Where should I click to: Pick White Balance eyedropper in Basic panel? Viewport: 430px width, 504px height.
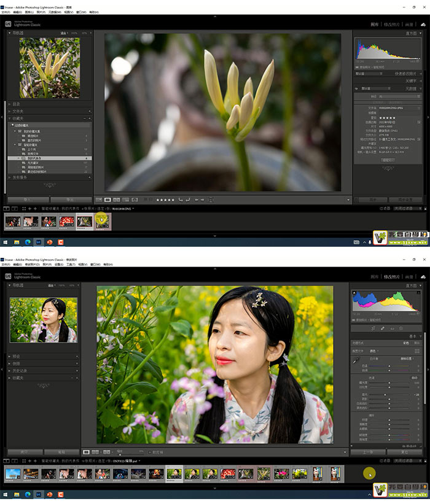coord(356,361)
